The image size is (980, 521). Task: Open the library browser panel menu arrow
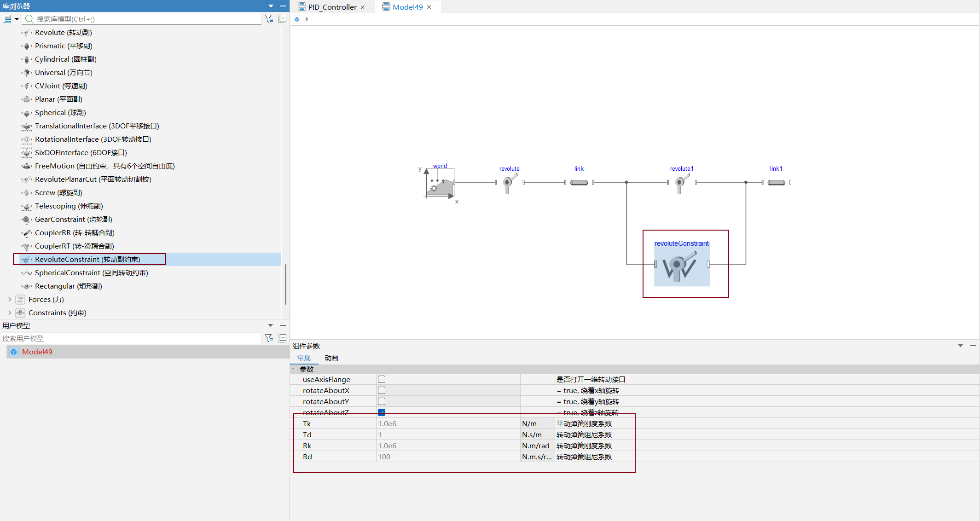[x=271, y=6]
